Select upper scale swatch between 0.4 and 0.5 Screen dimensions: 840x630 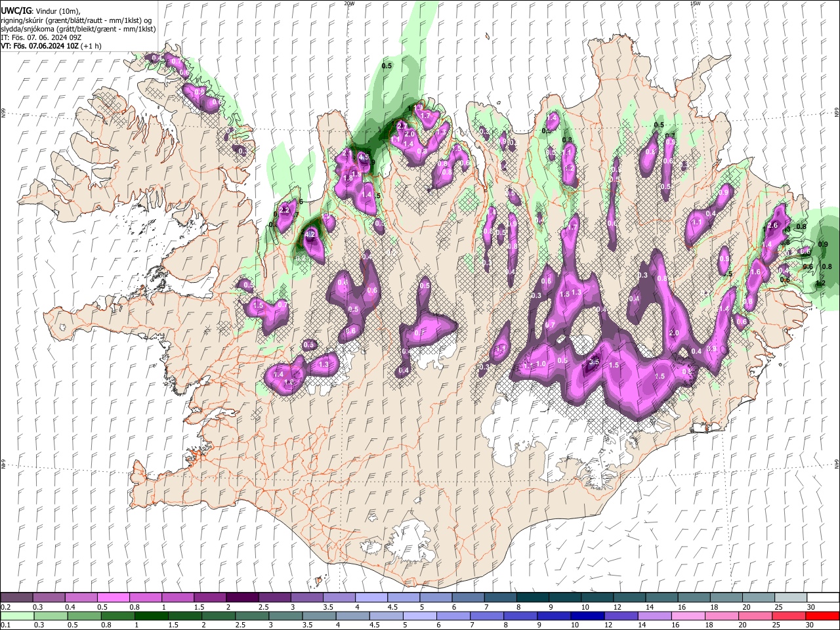tap(81, 598)
